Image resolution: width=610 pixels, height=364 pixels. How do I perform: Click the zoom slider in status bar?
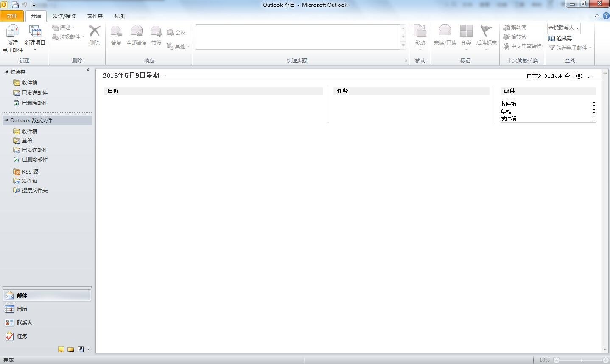(581, 360)
